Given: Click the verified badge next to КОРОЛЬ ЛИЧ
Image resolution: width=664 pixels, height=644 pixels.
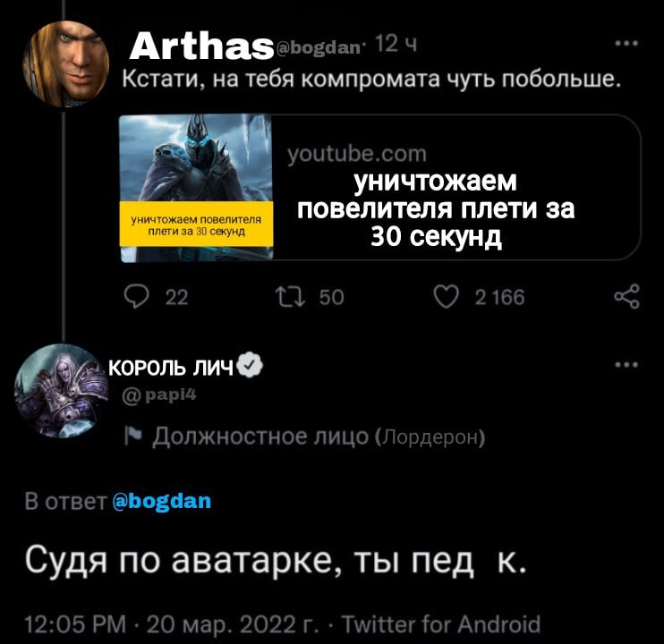Looking at the screenshot, I should pos(251,365).
